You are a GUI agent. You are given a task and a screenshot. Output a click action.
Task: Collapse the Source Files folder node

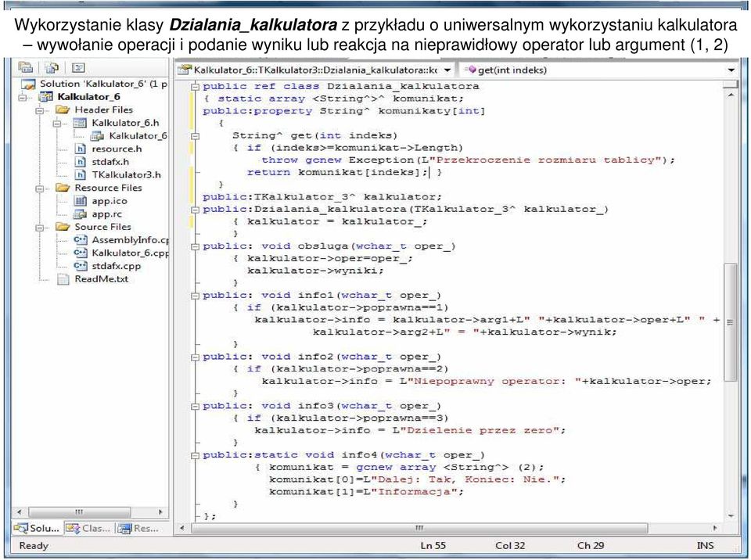tap(40, 227)
